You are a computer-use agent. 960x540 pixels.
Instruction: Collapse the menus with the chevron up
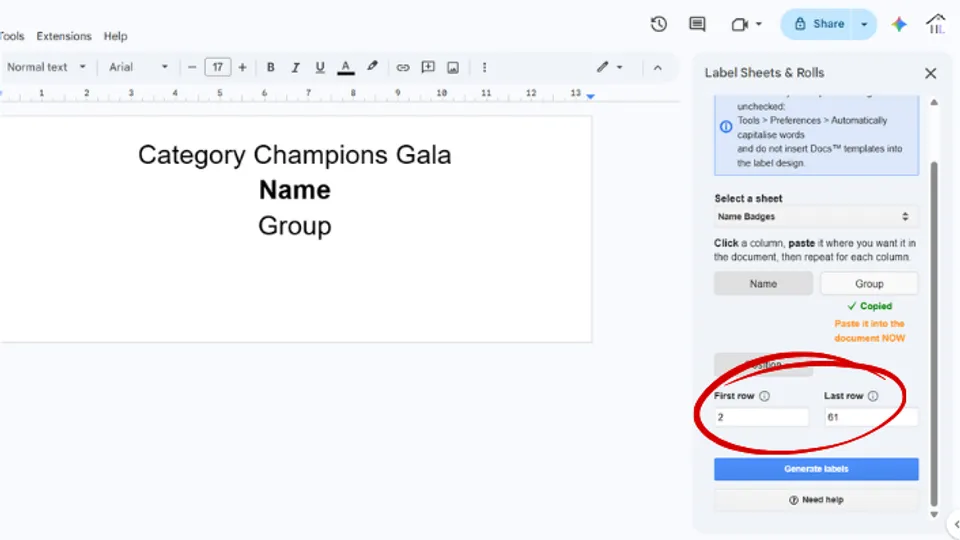(x=658, y=67)
